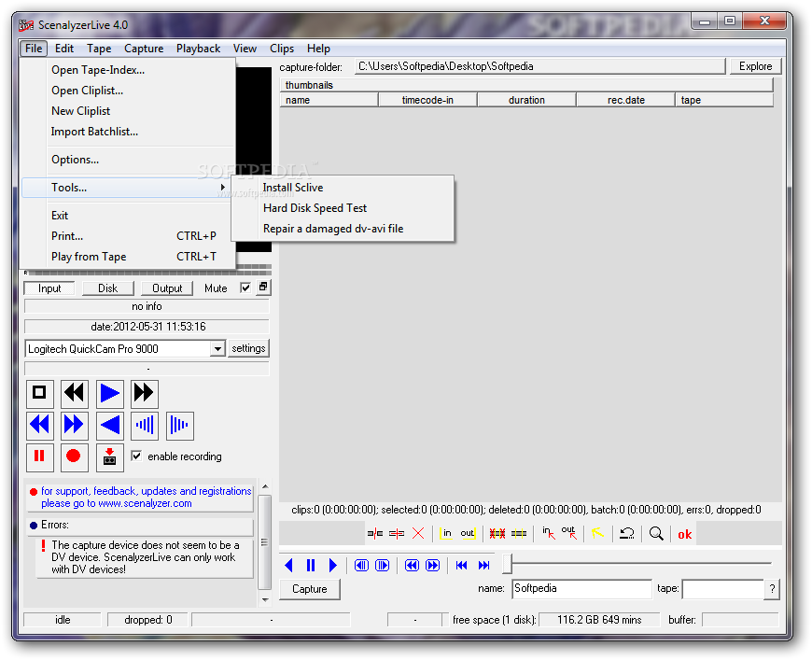This screenshot has width=812, height=660.
Task: Click the blue double-right scan forward button
Action: pyautogui.click(x=74, y=425)
